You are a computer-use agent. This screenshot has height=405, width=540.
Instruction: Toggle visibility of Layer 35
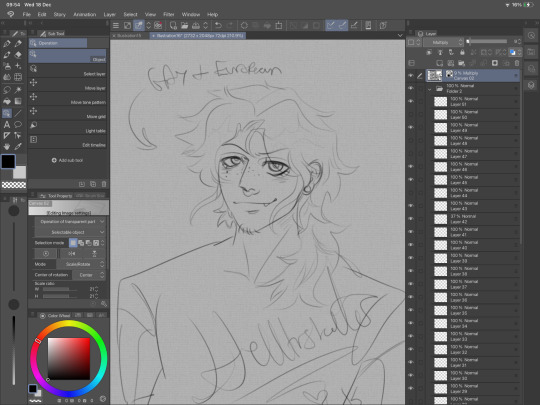tap(411, 310)
